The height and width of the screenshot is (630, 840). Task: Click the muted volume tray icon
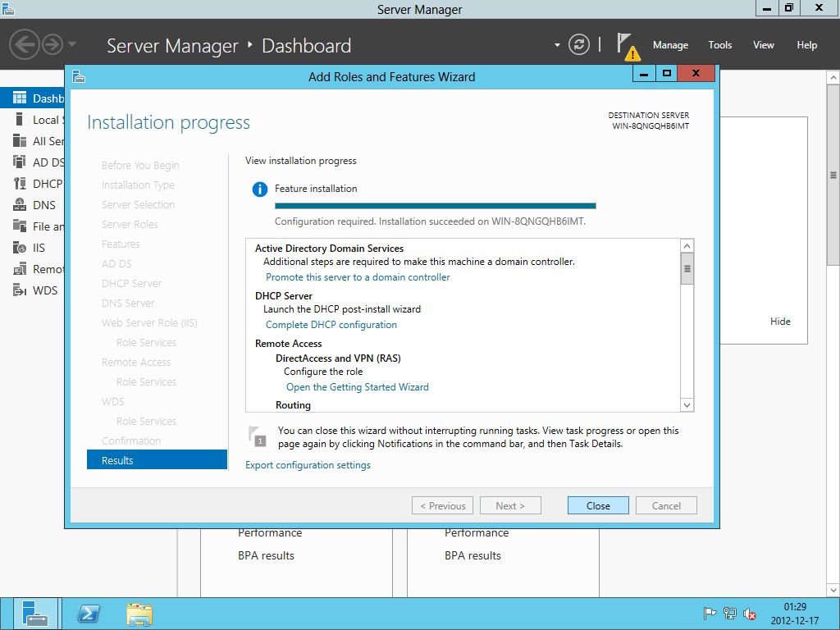(750, 614)
